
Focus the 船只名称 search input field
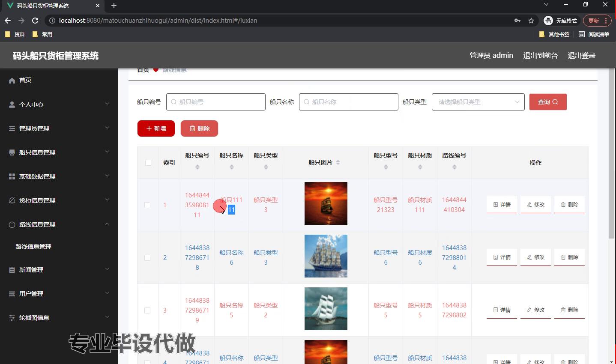348,102
